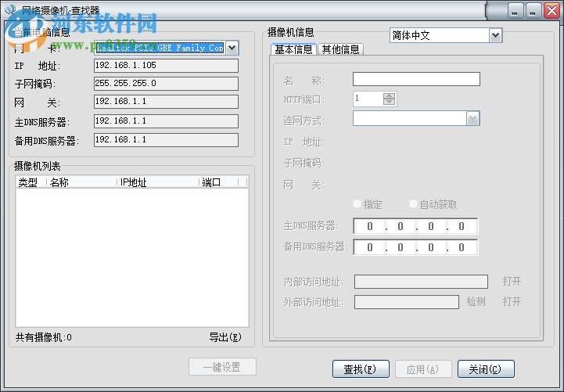Image resolution: width=564 pixels, height=392 pixels.
Task: Open the 简体中文 language dropdown
Action: coord(496,35)
